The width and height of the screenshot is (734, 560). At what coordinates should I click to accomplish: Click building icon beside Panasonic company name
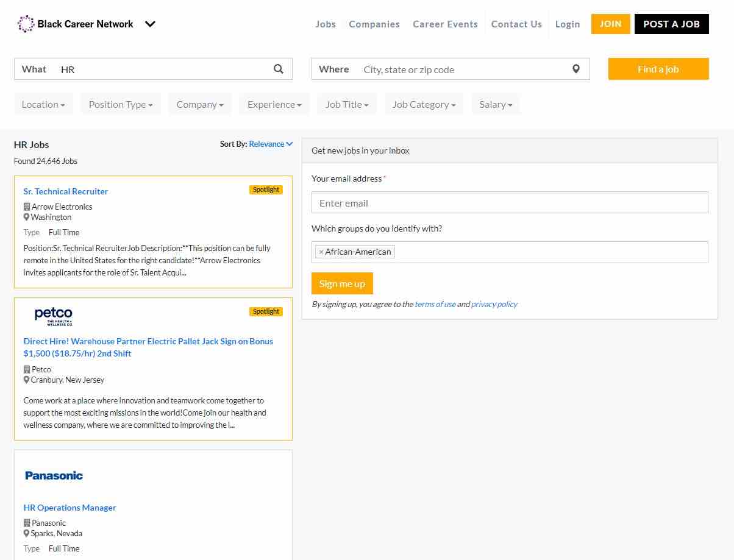[x=27, y=523]
